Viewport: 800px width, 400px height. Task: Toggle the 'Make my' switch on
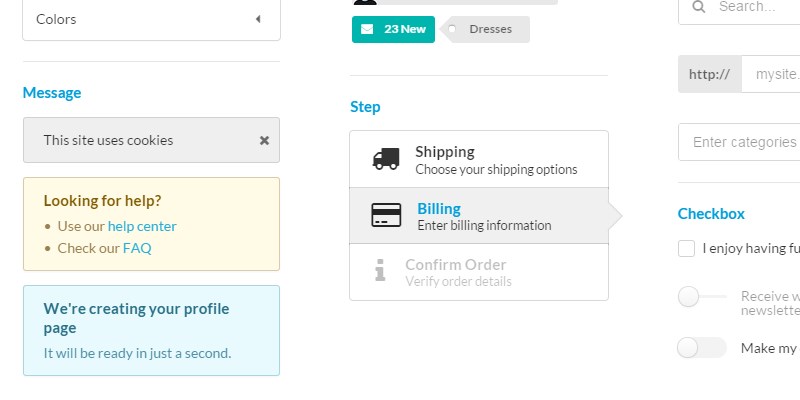tap(701, 348)
